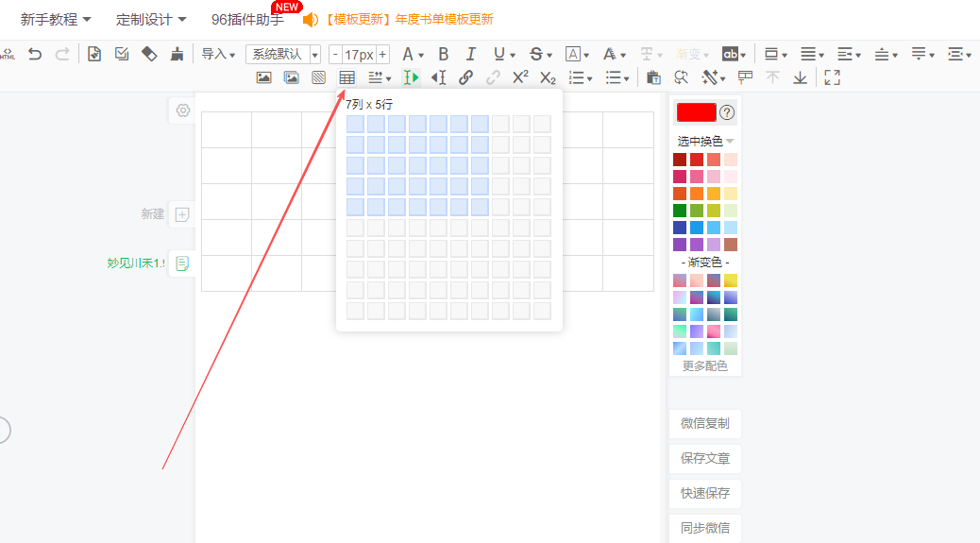Expand the 选中换色 dropdown
Image resolution: width=980 pixels, height=543 pixels.
coord(705,141)
